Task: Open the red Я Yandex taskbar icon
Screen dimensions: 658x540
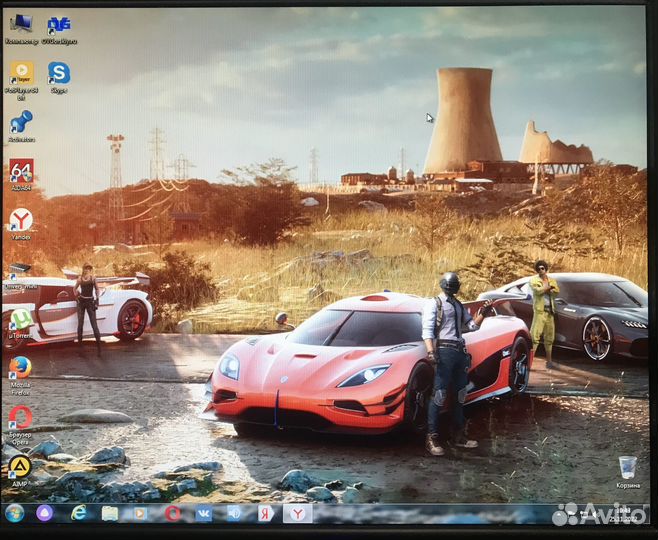Action: [266, 513]
